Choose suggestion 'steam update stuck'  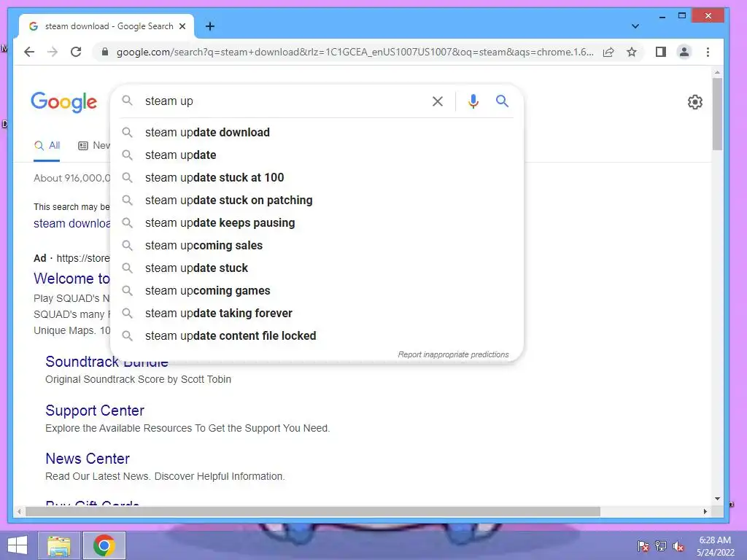(x=317, y=268)
